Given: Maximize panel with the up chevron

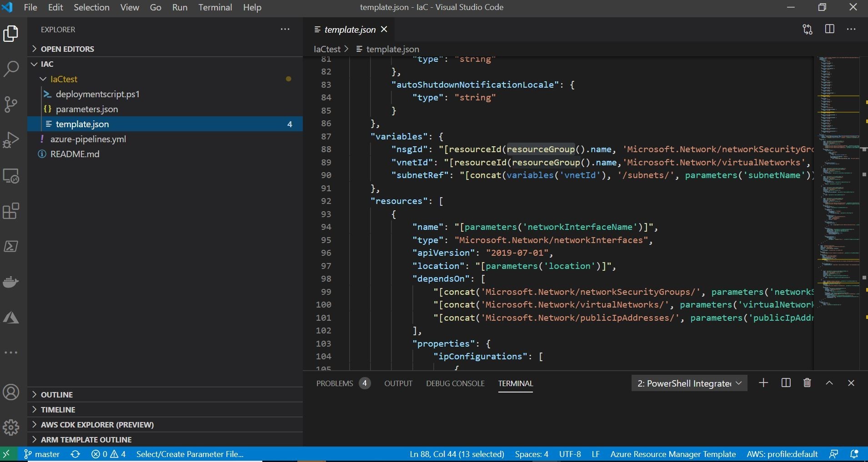Looking at the screenshot, I should pos(829,383).
